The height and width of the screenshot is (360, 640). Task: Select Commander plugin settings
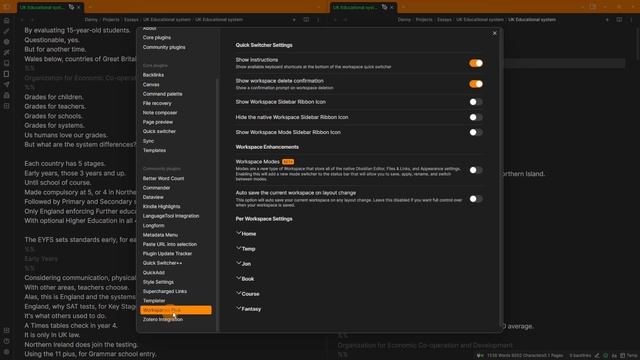coord(156,188)
